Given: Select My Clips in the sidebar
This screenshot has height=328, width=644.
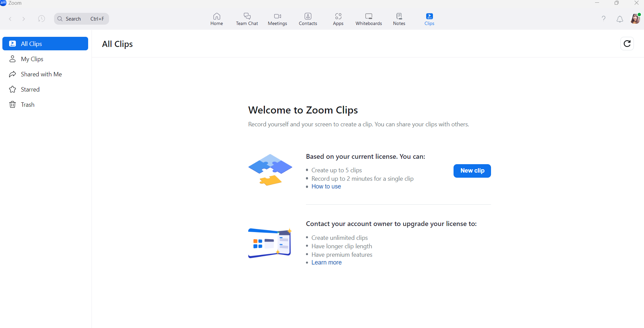Looking at the screenshot, I should click(x=32, y=59).
